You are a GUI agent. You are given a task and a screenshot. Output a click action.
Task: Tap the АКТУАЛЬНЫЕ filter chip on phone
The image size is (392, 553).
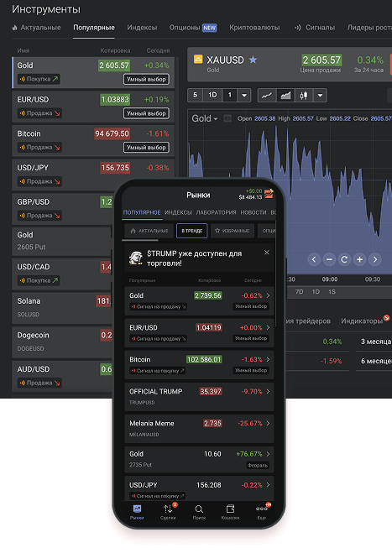[x=149, y=231]
